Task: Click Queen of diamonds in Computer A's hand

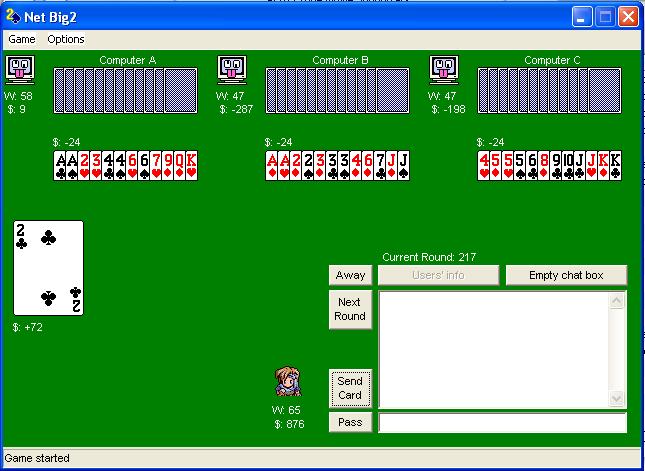Action: 180,165
